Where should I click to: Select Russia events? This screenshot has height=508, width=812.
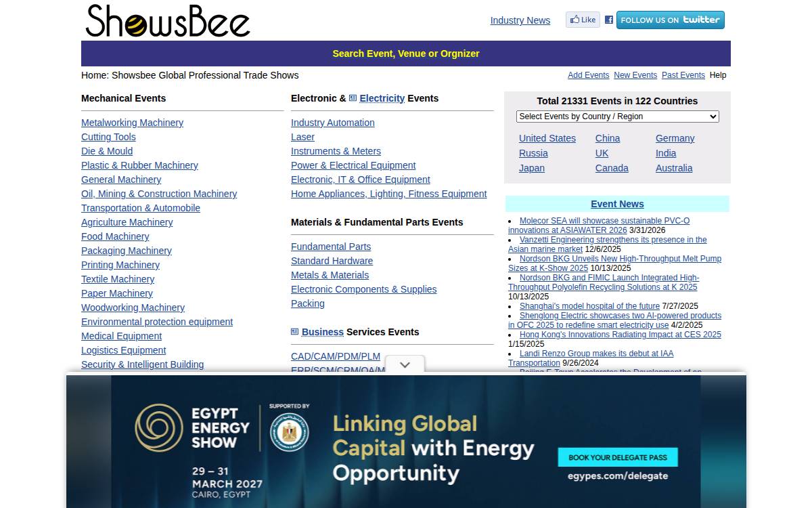tap(533, 153)
